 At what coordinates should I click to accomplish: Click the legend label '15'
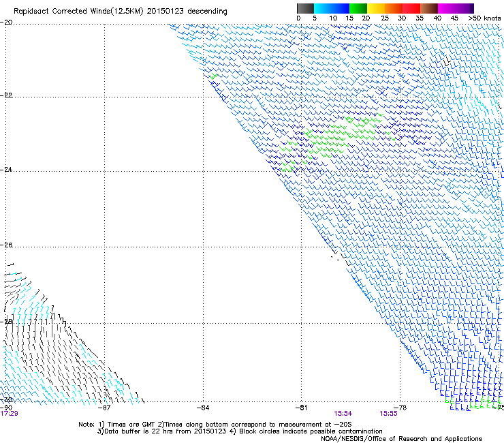(349, 18)
